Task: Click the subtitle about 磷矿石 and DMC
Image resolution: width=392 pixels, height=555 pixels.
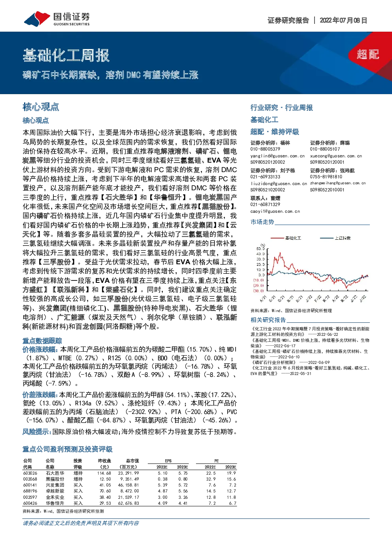Action: point(110,75)
